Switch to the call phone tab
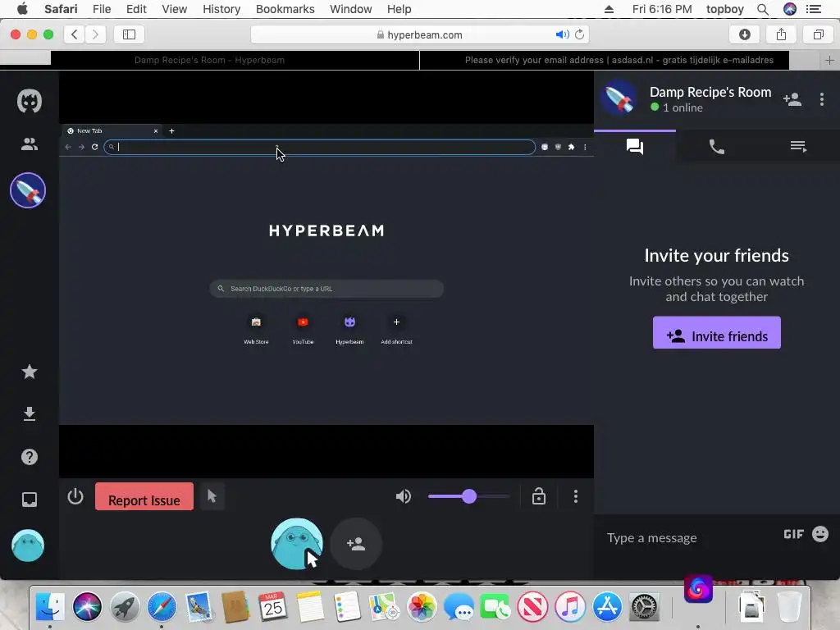This screenshot has height=630, width=840. [x=717, y=146]
